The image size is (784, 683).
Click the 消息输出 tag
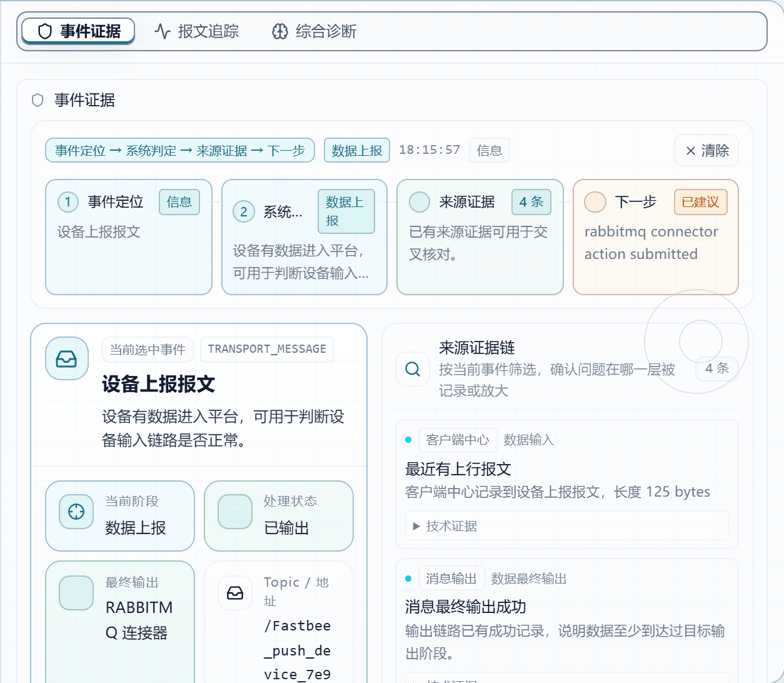coord(451,579)
